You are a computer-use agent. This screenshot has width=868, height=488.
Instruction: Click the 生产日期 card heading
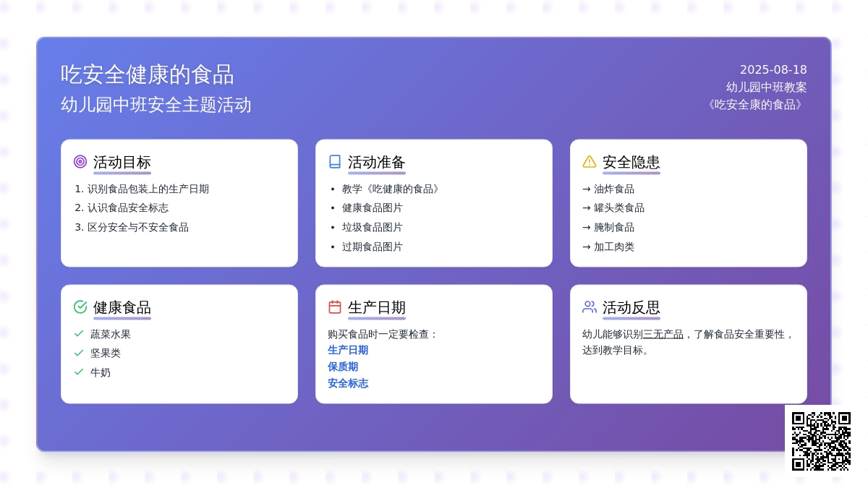coord(377,308)
